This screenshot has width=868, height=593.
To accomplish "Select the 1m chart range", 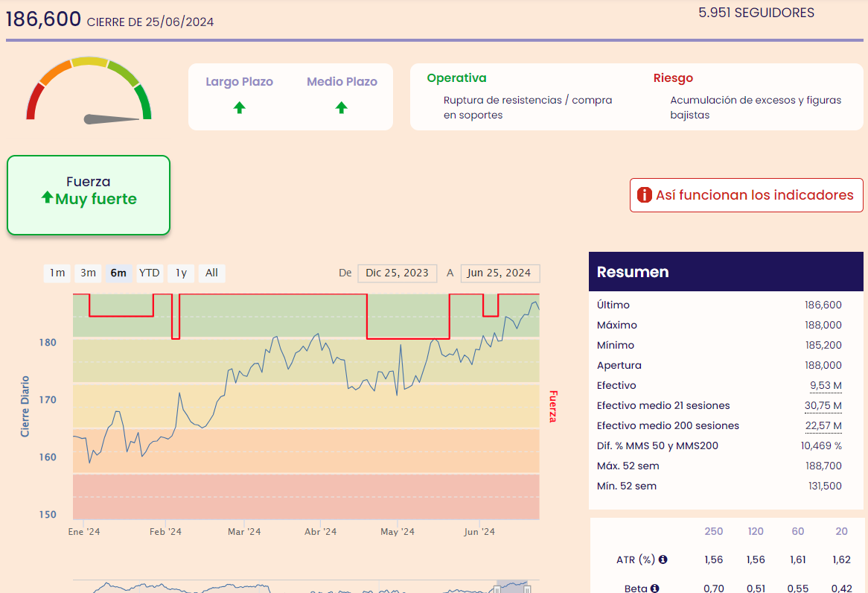I will [x=57, y=273].
